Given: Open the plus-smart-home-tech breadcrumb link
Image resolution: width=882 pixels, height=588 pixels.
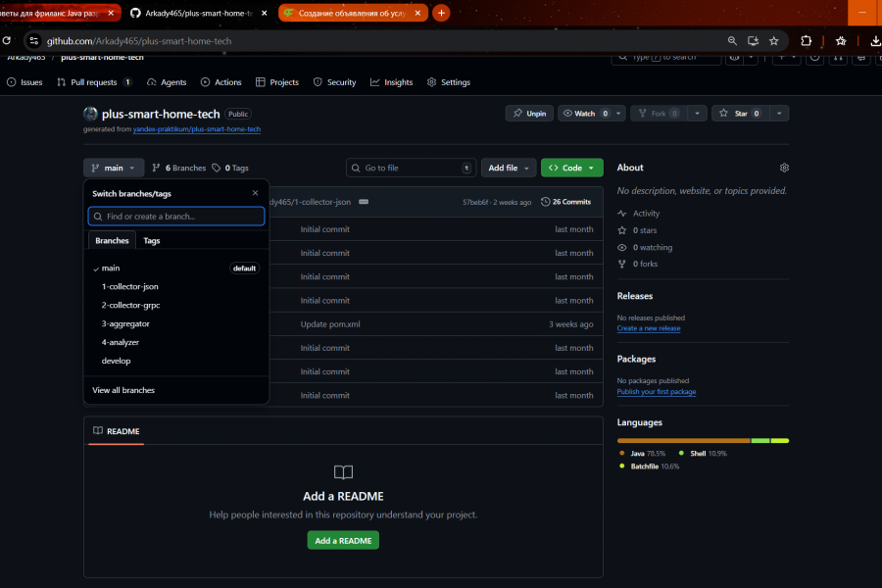Looking at the screenshot, I should point(102,58).
